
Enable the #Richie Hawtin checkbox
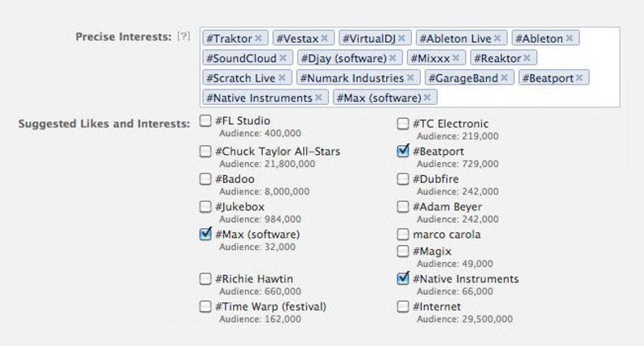[x=206, y=279]
